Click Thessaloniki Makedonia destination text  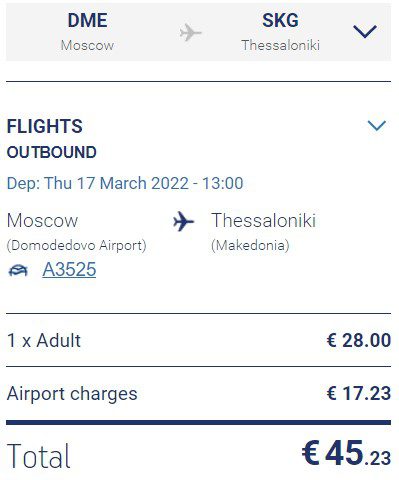point(264,232)
